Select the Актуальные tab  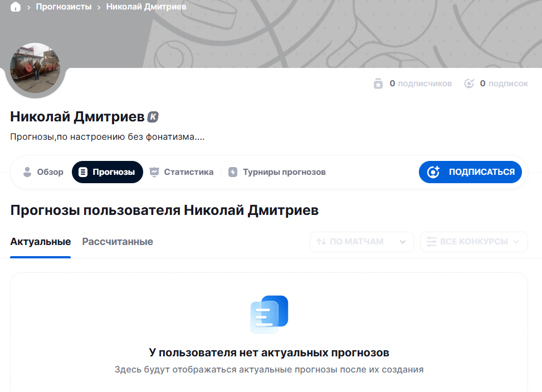[40, 242]
